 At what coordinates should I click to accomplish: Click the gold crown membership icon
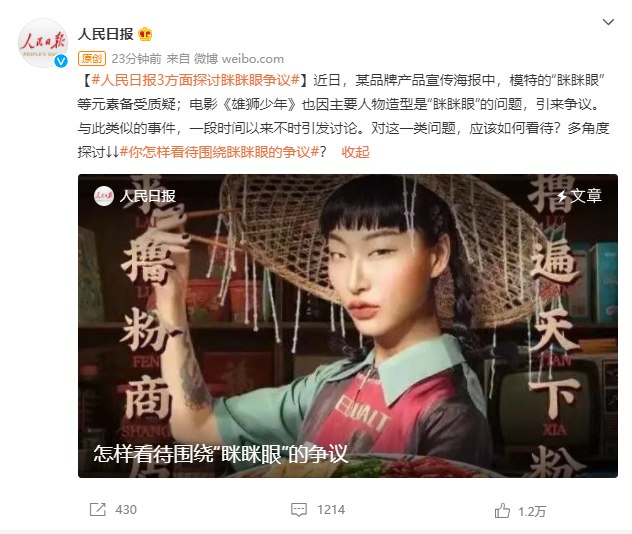145,34
